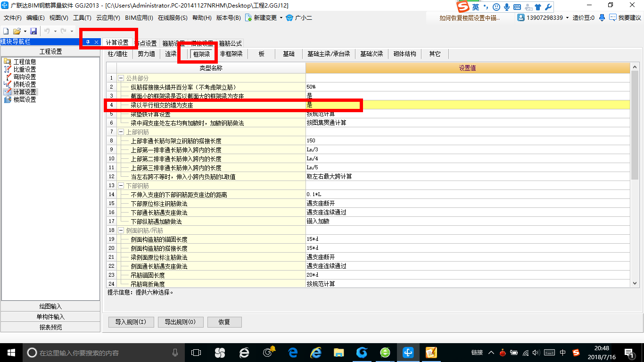The image size is (644, 362).
Task: Open the BIM应用(I) menu
Action: click(139, 18)
